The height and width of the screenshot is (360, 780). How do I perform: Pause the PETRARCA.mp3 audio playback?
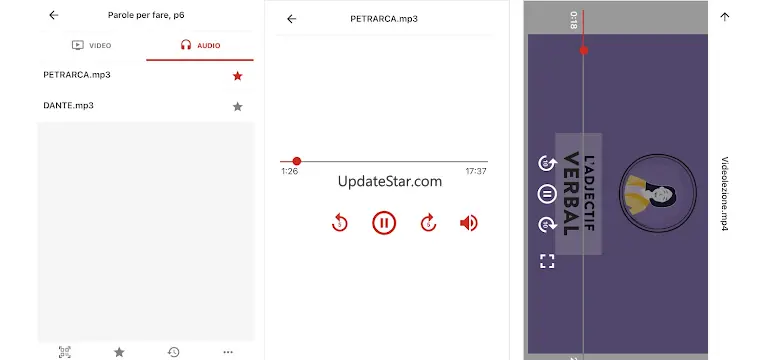384,223
